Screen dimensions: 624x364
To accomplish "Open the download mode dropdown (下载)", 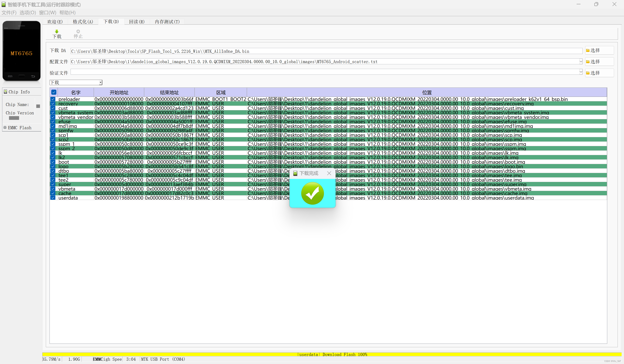I will [x=76, y=82].
